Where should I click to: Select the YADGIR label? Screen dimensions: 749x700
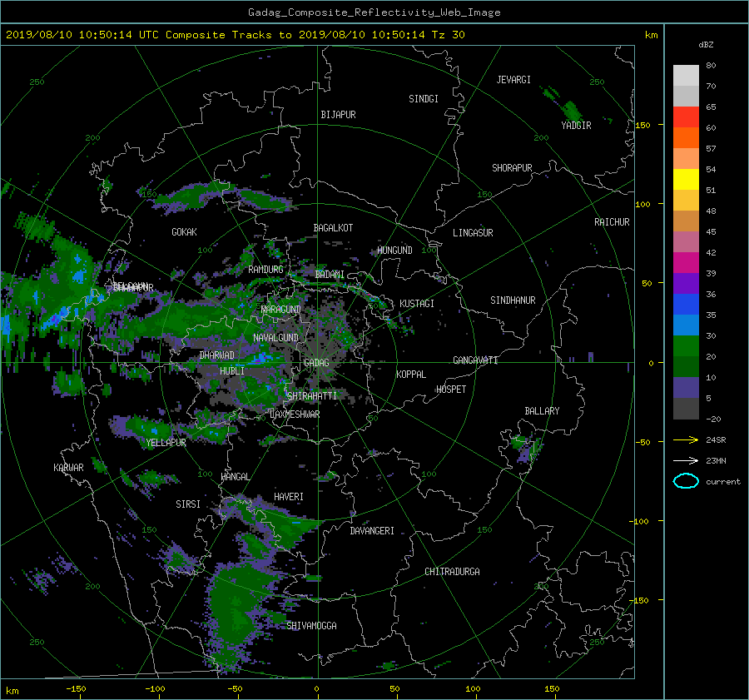576,126
